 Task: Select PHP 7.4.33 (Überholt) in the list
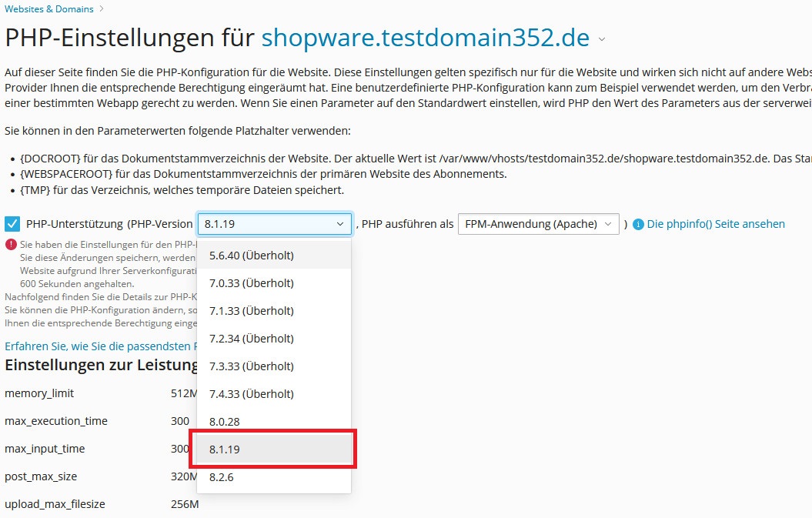click(274, 393)
